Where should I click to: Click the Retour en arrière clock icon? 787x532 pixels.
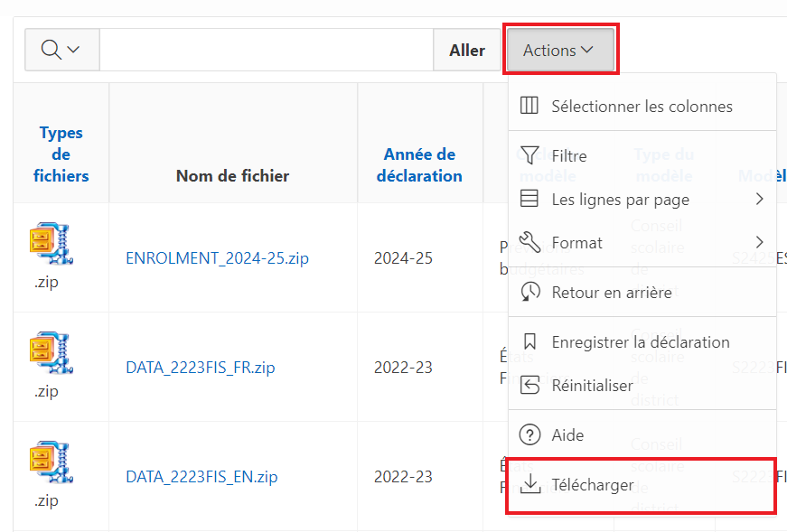point(530,292)
